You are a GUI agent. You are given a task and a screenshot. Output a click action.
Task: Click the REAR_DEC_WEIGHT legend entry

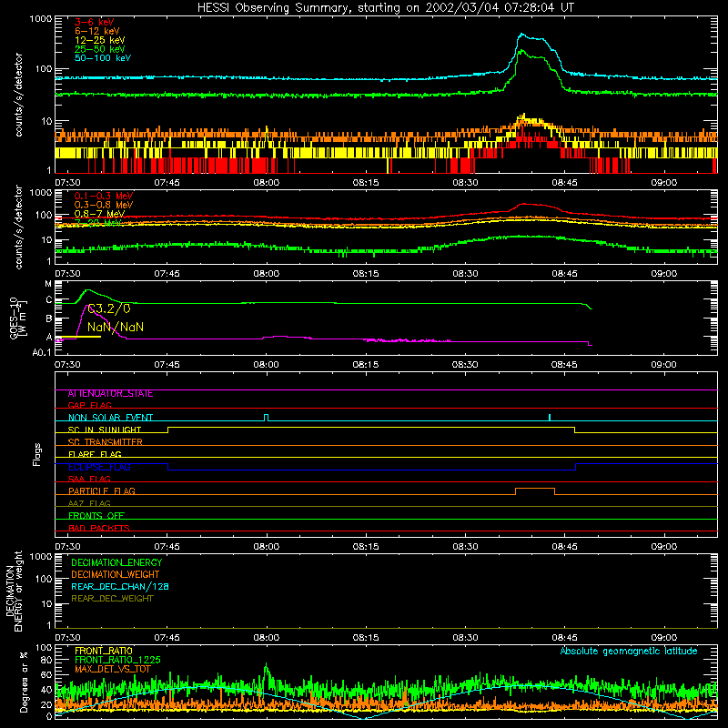point(112,599)
